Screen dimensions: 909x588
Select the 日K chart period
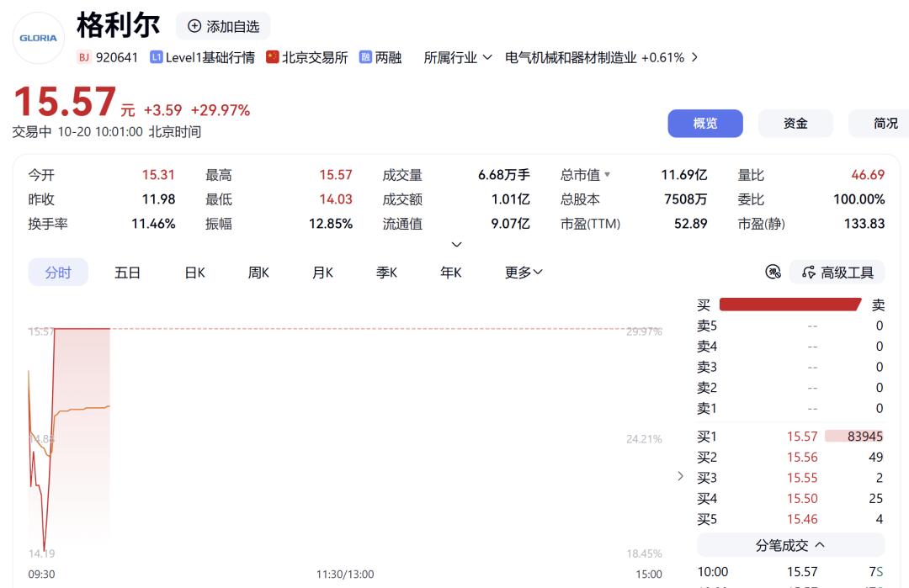click(x=194, y=273)
